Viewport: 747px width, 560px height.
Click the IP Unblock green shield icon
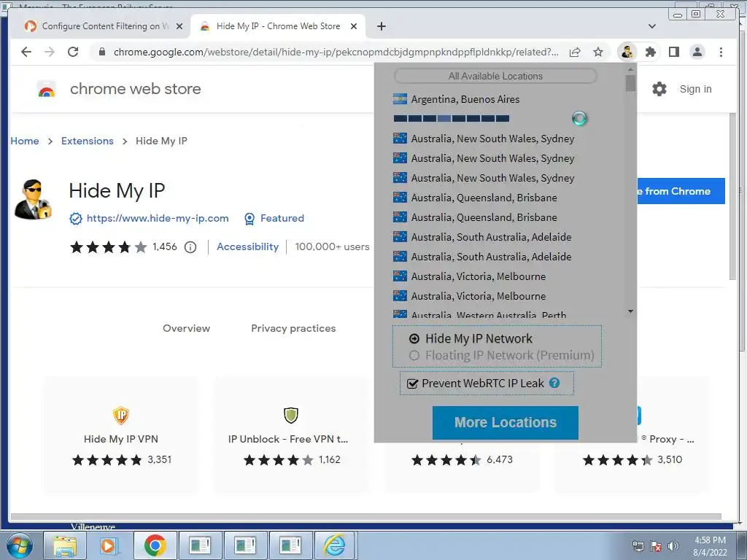pyautogui.click(x=290, y=415)
